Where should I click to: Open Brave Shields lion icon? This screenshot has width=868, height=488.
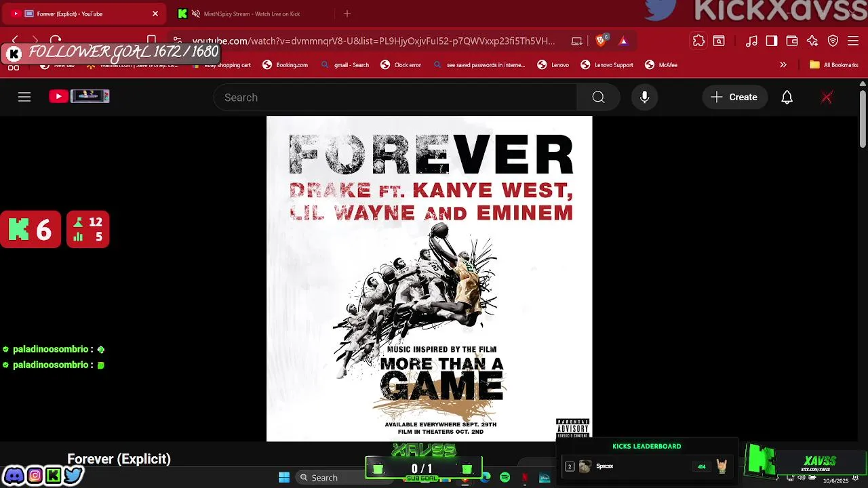point(601,41)
